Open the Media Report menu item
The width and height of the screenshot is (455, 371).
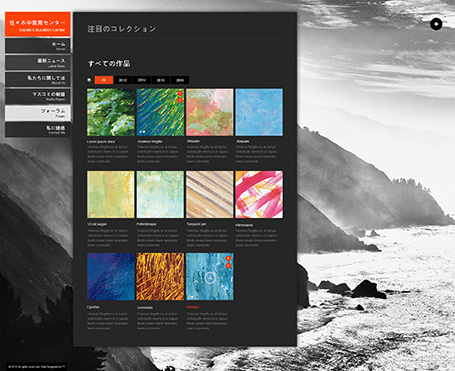click(x=38, y=96)
